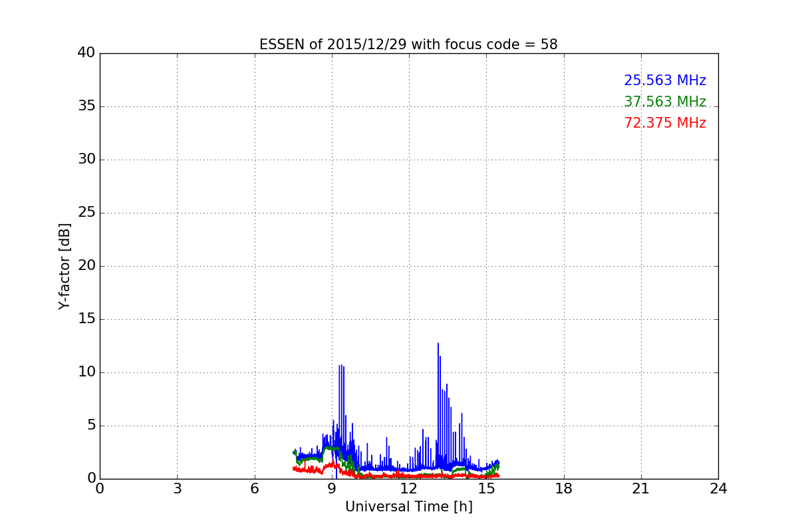Select the blue "25.563 MHz" legend label
This screenshot has width=798, height=532.
pos(665,80)
